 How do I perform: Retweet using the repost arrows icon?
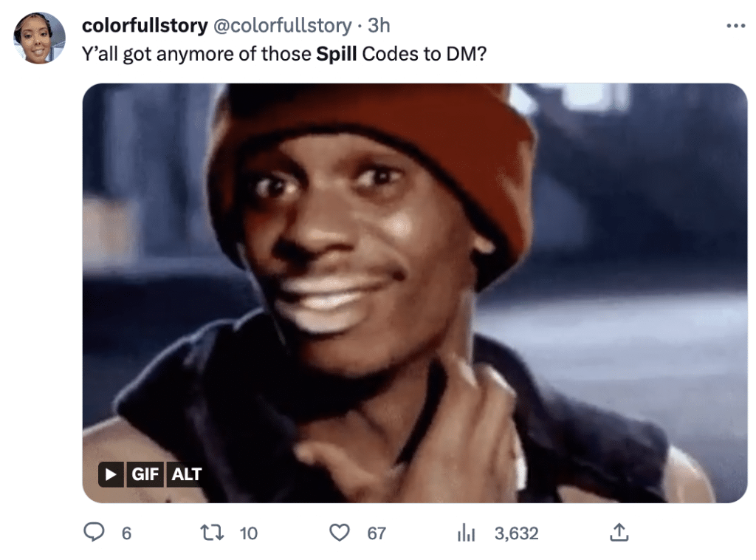(212, 533)
